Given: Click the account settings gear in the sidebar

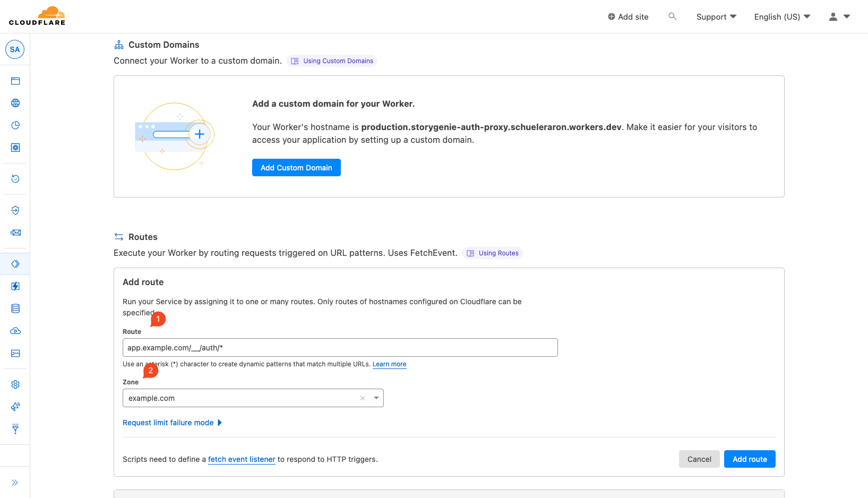Looking at the screenshot, I should (x=15, y=384).
